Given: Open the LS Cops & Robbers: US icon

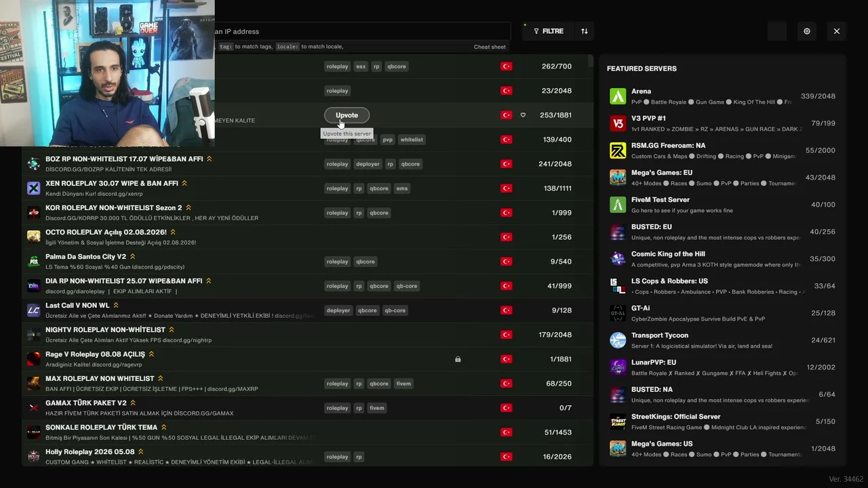Looking at the screenshot, I should 618,286.
